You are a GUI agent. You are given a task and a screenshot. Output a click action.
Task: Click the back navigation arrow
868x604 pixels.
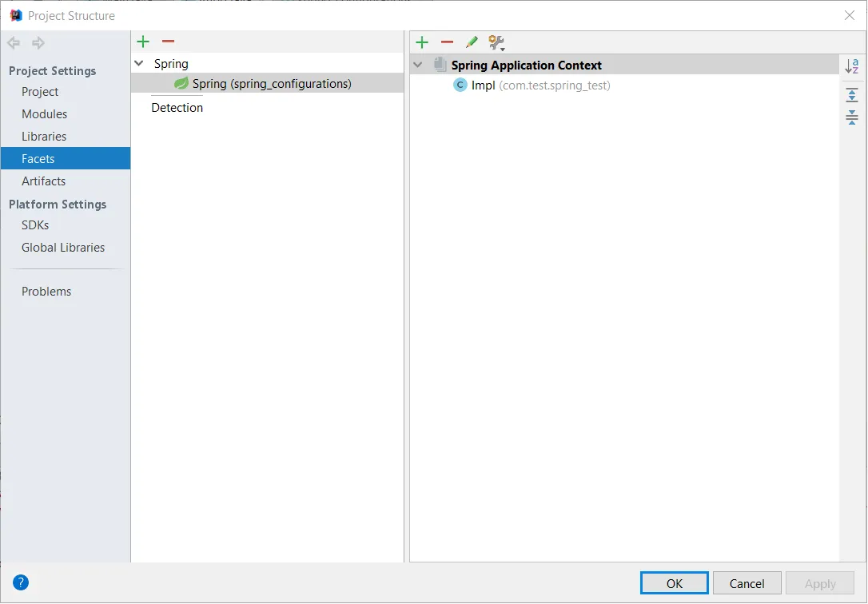[14, 42]
